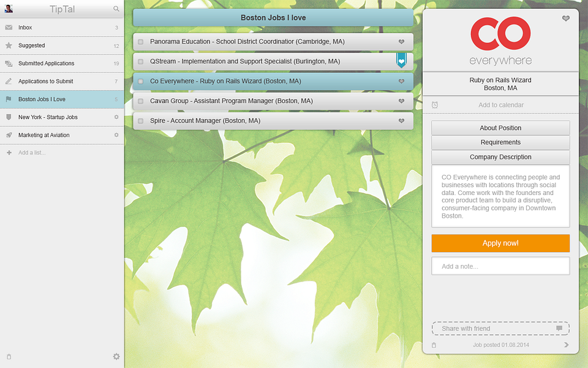
Task: Click Job posted 01.08.2014 text
Action: point(500,345)
